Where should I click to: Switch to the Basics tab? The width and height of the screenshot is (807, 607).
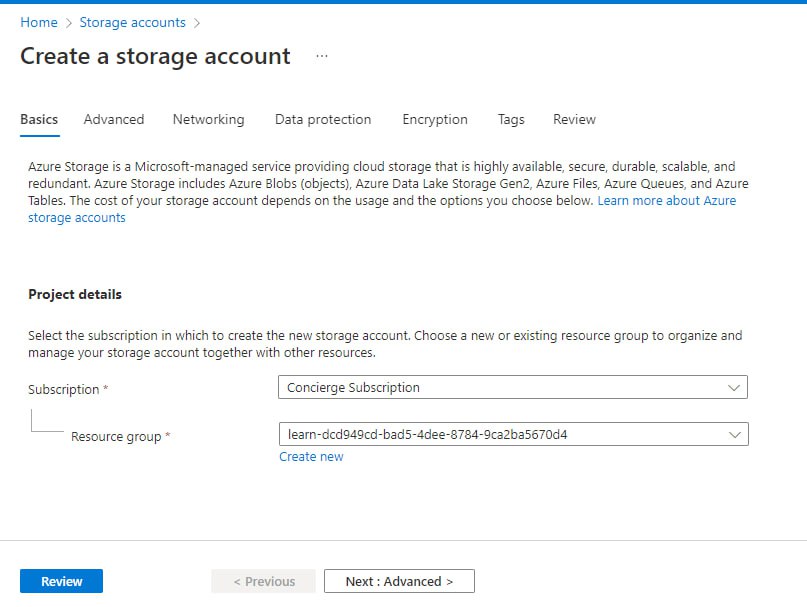pos(39,119)
